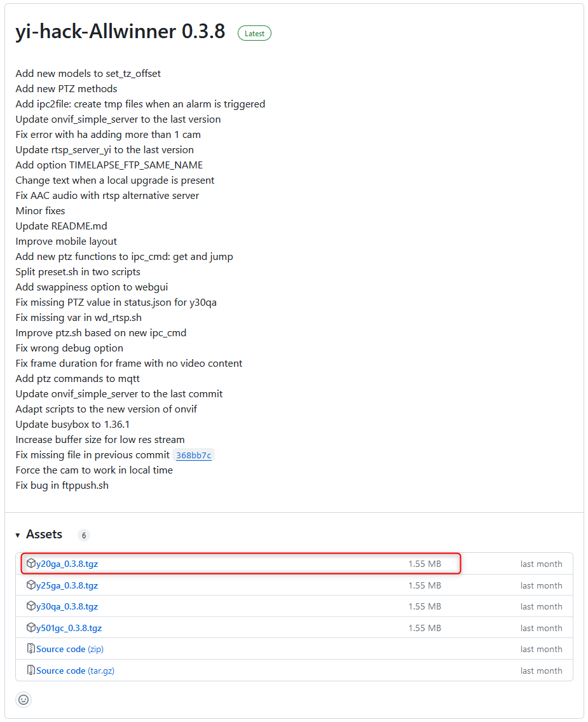Click the package icon beside y20ga_0.3.8.tgz
The width and height of the screenshot is (588, 722).
tap(31, 563)
